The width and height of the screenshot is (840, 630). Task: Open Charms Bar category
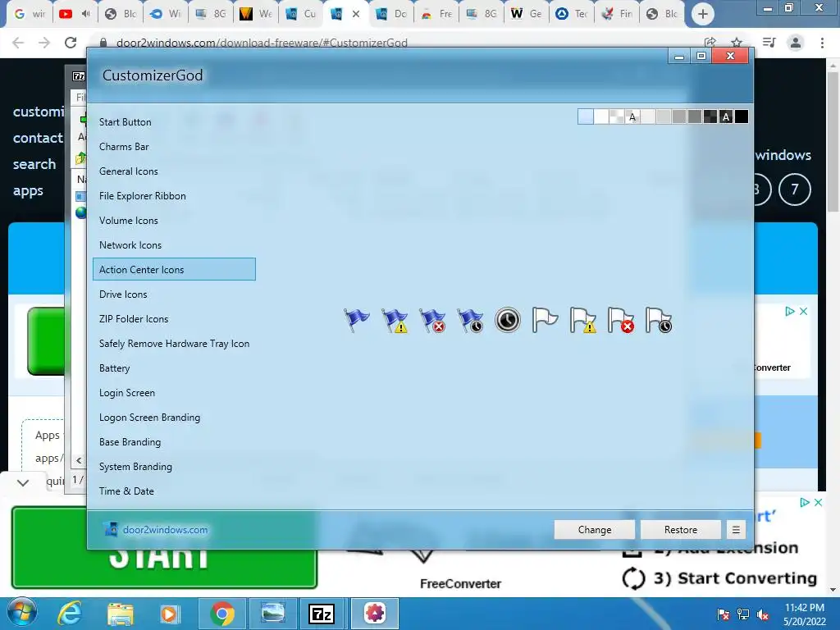click(174, 147)
